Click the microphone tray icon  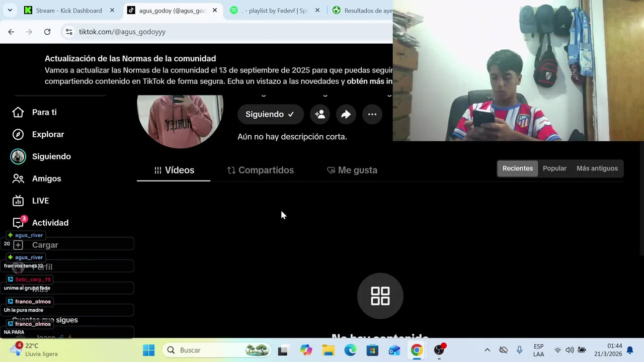520,350
